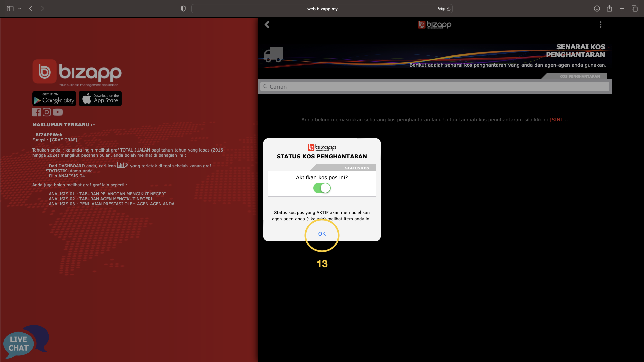Image resolution: width=644 pixels, height=362 pixels.
Task: Reload the current page
Action: click(449, 9)
